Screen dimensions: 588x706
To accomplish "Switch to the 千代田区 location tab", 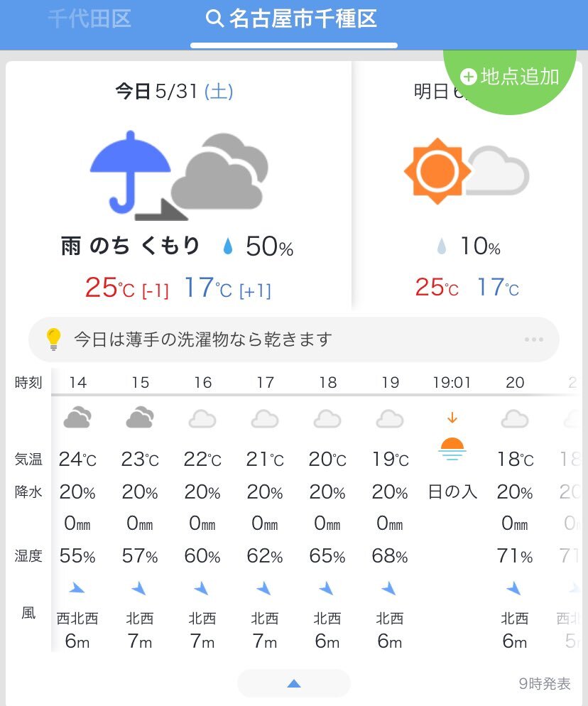I will click(89, 19).
